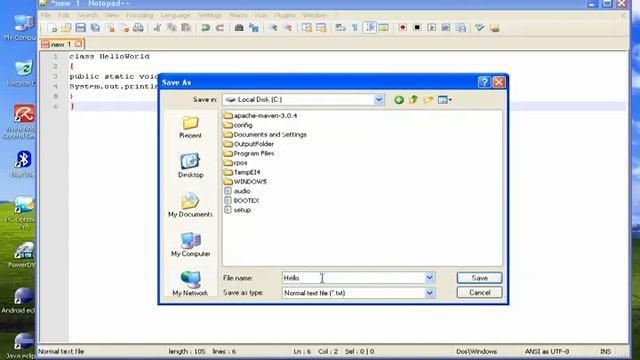The width and height of the screenshot is (640, 360).
Task: Click the spell-check plugin toolbar icon
Action: pos(480,28)
